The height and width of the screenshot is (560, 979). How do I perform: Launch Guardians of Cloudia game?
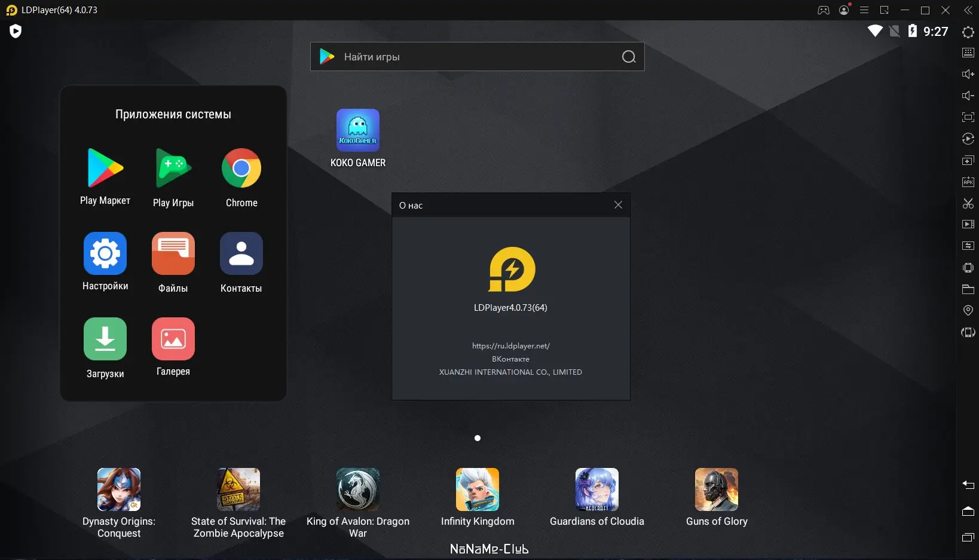(597, 497)
